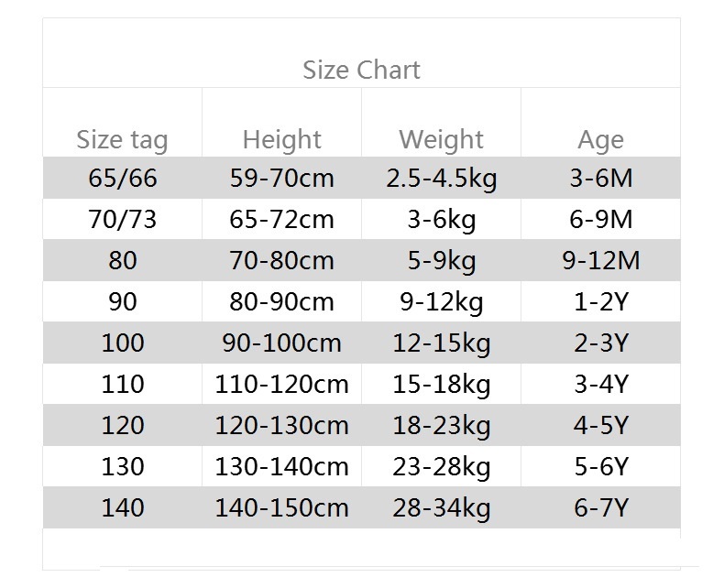Screen dimensions: 724x588
Task: Select the Weight column header
Action: [441, 140]
